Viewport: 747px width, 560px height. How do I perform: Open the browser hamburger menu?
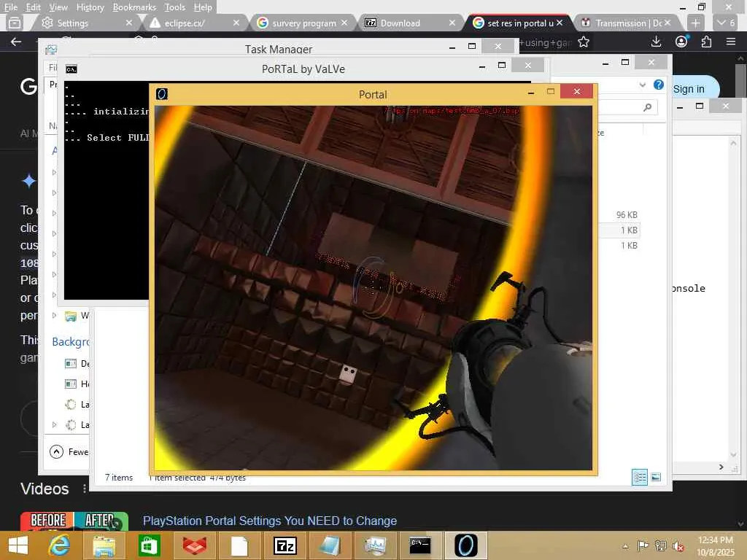(731, 42)
